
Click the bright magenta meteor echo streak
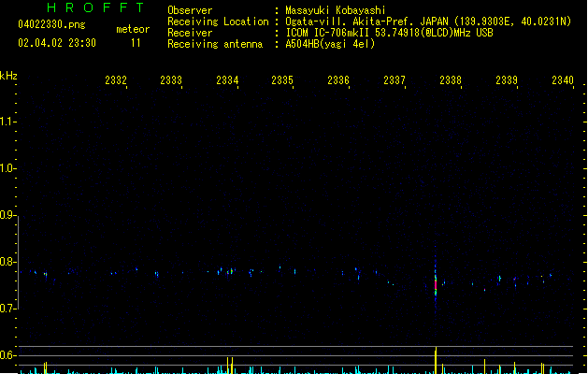point(436,284)
